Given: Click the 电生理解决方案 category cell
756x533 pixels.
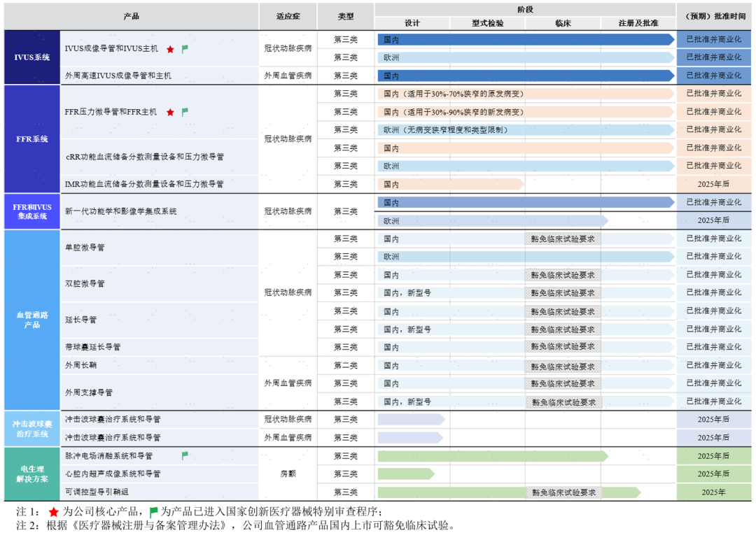Looking at the screenshot, I should [31, 474].
